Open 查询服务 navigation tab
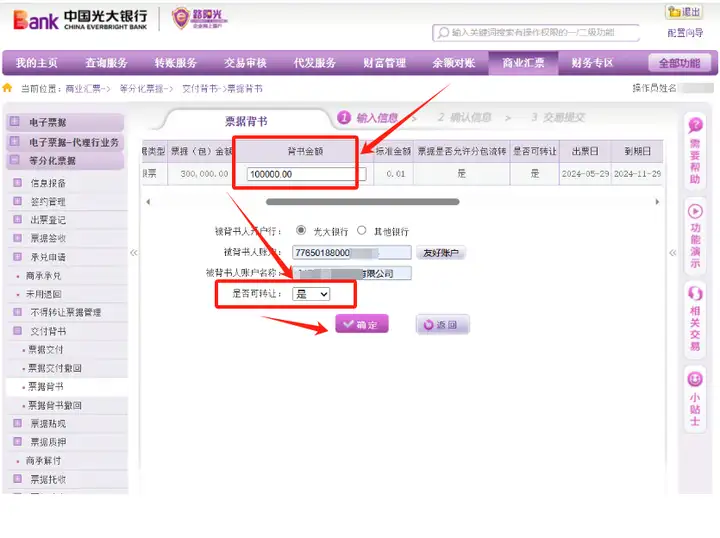This screenshot has width=720, height=538. (x=107, y=63)
